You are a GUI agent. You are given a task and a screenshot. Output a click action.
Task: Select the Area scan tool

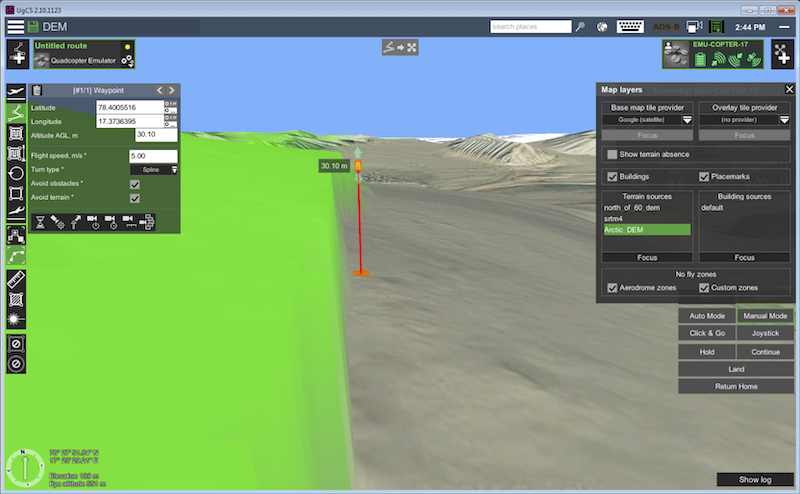click(x=16, y=134)
